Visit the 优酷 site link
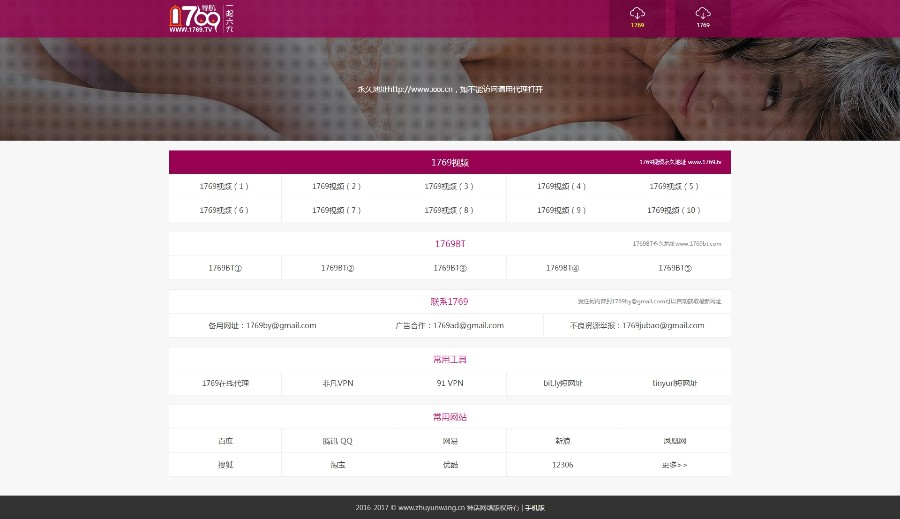900x519 pixels. point(450,464)
